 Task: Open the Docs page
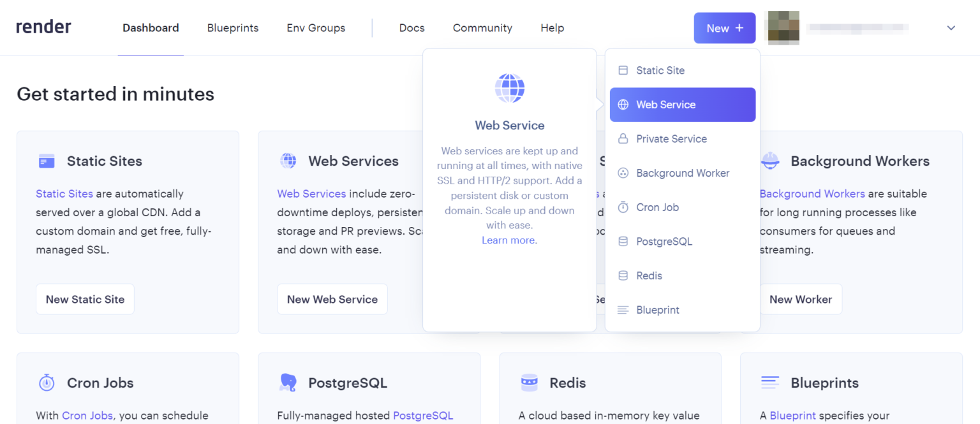412,28
